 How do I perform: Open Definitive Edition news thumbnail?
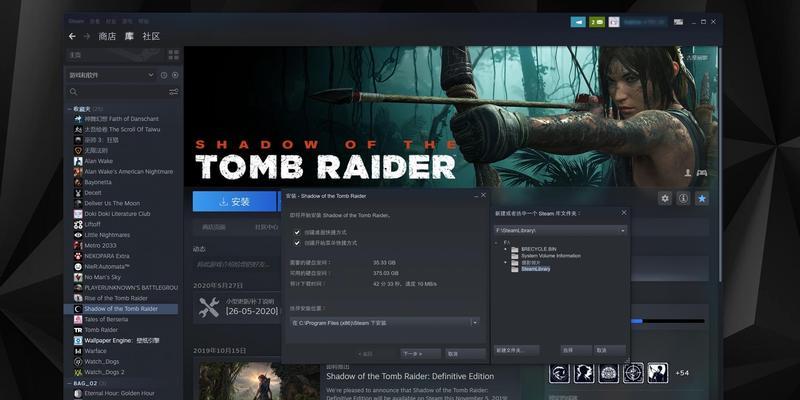[x=259, y=381]
